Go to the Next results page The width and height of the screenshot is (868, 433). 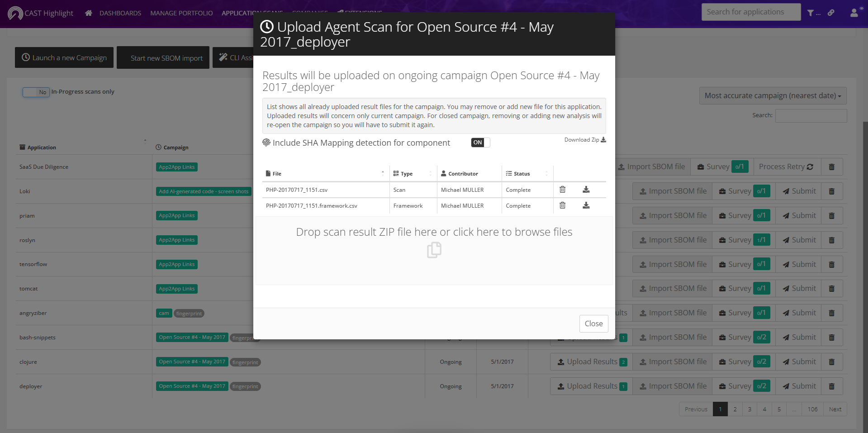pyautogui.click(x=835, y=409)
